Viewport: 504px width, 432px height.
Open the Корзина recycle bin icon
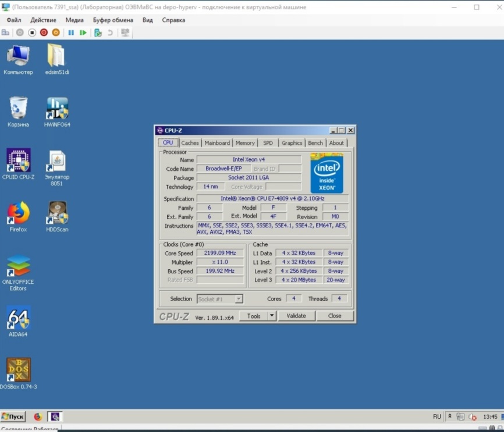[18, 112]
